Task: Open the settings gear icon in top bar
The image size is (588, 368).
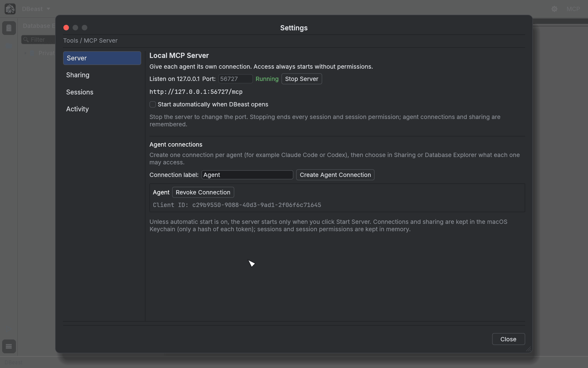Action: [x=554, y=9]
